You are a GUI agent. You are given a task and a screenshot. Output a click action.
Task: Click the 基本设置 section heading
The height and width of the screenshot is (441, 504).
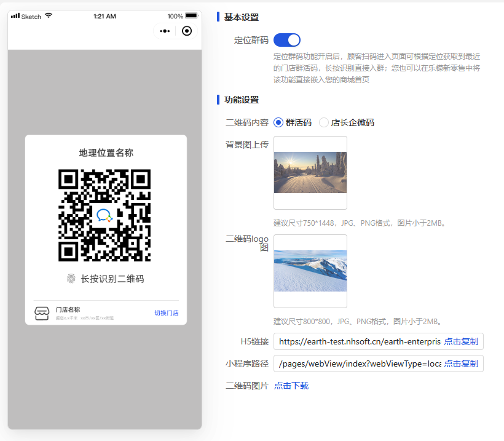(x=242, y=17)
